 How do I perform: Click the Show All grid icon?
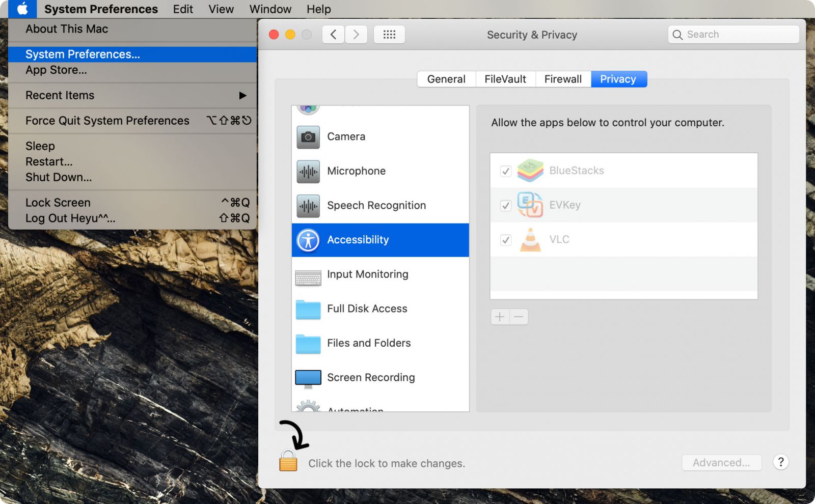pos(389,34)
